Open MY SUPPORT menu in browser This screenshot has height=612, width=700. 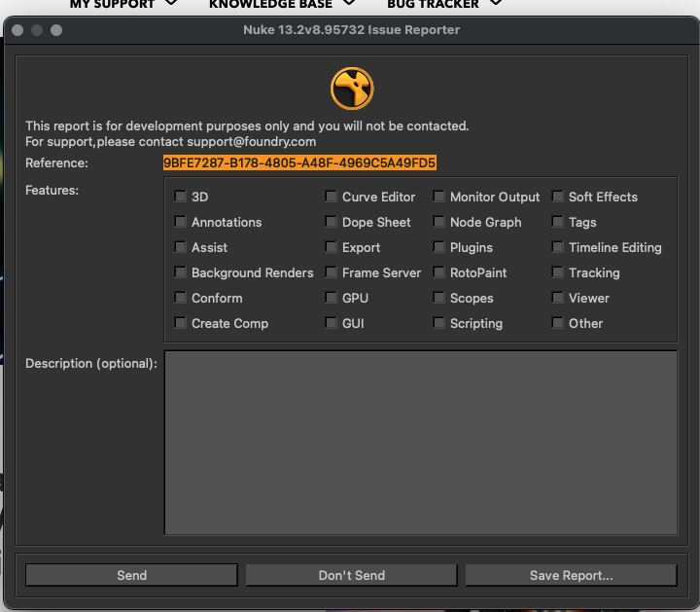point(112,5)
